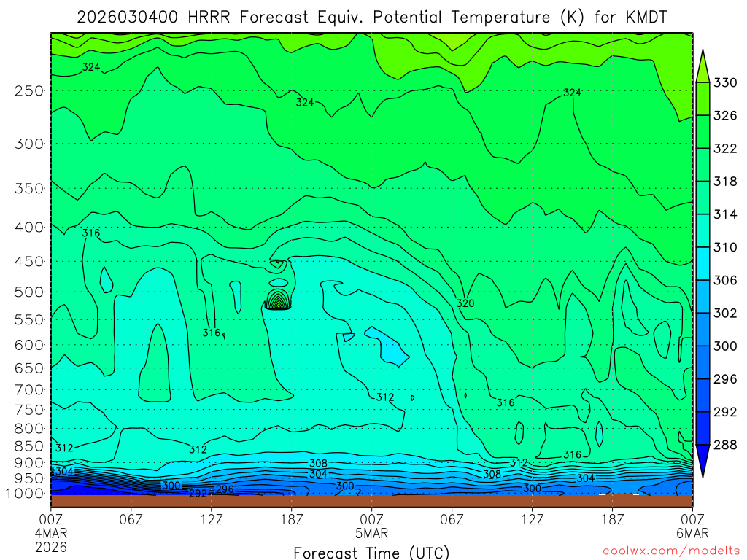Click the 00Z time label above 5MAR
Screen dimensions: 747x560
click(x=372, y=518)
